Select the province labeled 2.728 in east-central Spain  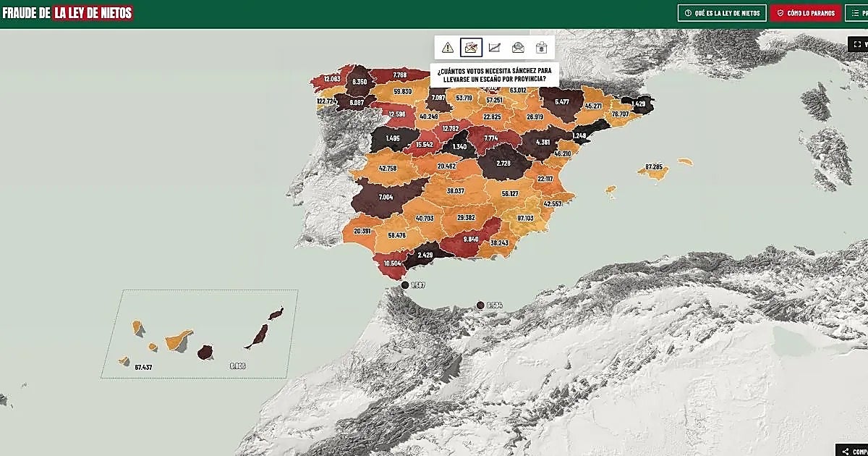click(x=503, y=164)
